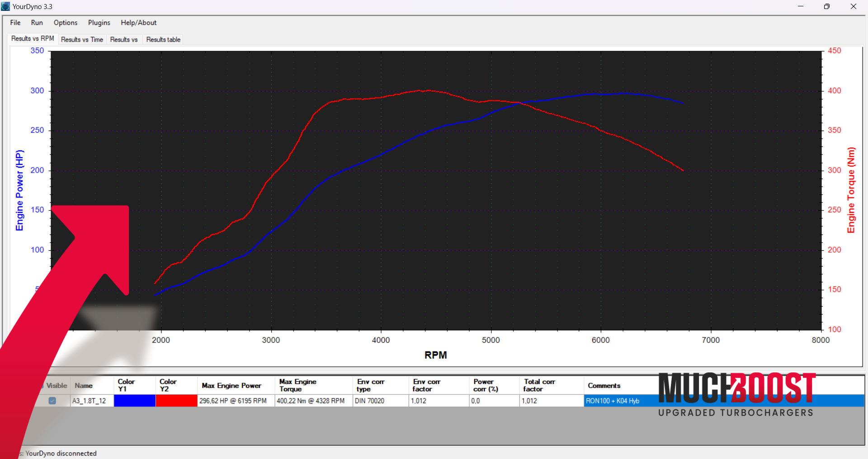Open the Plugins menu
Viewport: 868px width, 459px height.
99,23
